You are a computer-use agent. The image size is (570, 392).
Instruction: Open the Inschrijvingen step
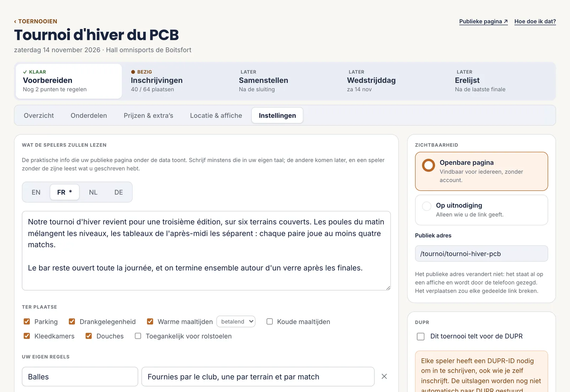coord(177,81)
